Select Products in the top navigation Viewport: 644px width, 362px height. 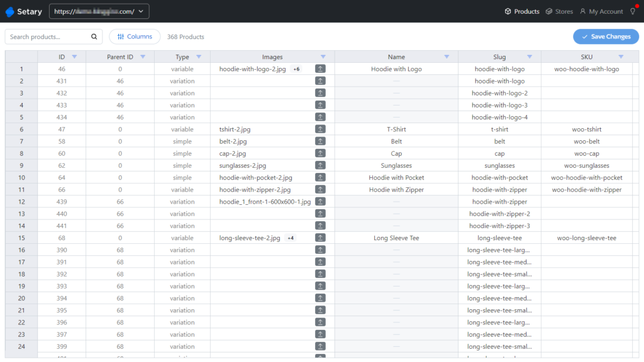click(x=521, y=11)
